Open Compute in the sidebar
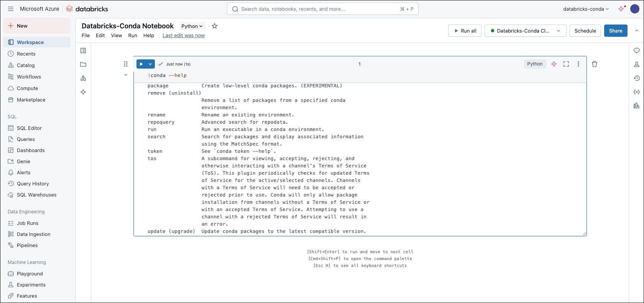Screen dimensions: 644x303 coord(37,88)
